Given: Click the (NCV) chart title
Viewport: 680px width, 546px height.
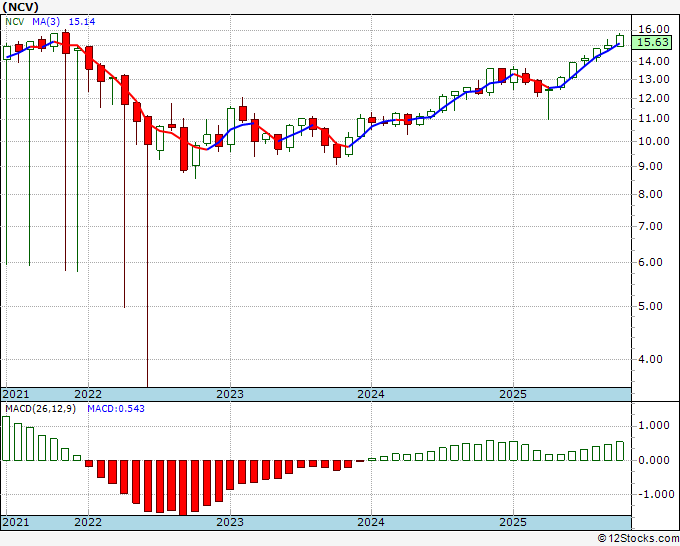Looking at the screenshot, I should (20, 7).
